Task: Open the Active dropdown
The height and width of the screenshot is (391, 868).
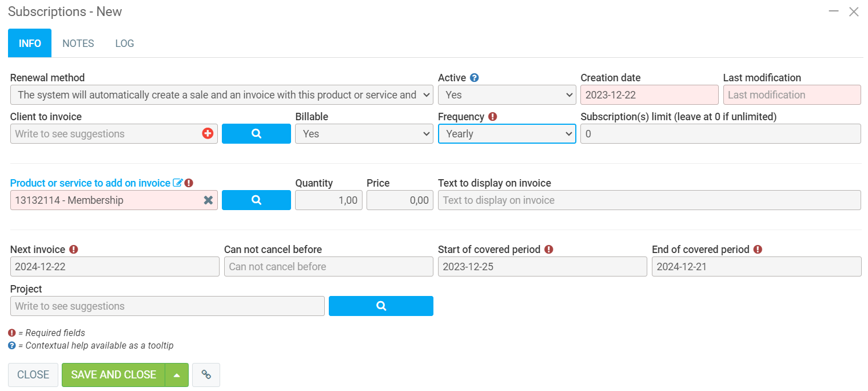Action: 507,95
